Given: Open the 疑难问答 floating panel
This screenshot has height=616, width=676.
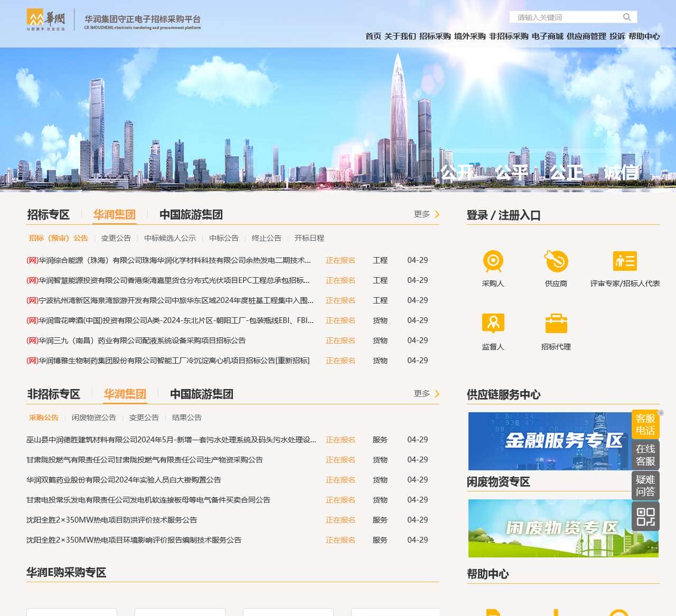Looking at the screenshot, I should coord(645,486).
